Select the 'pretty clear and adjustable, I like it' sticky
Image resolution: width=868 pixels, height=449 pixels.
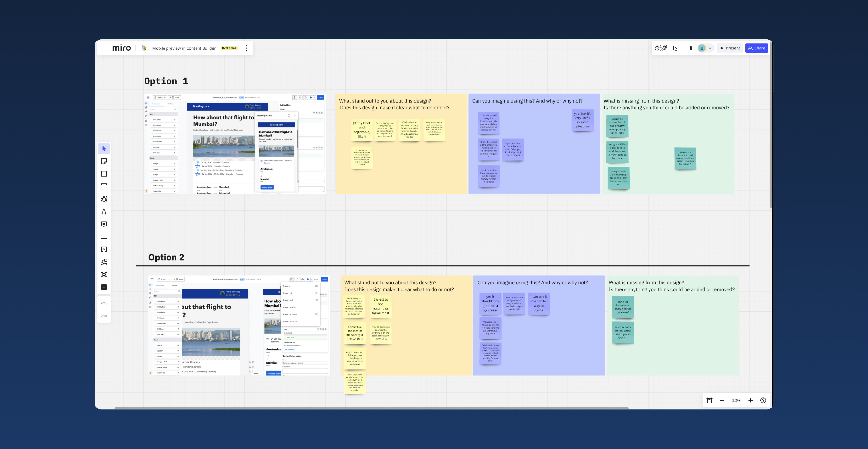(362, 130)
